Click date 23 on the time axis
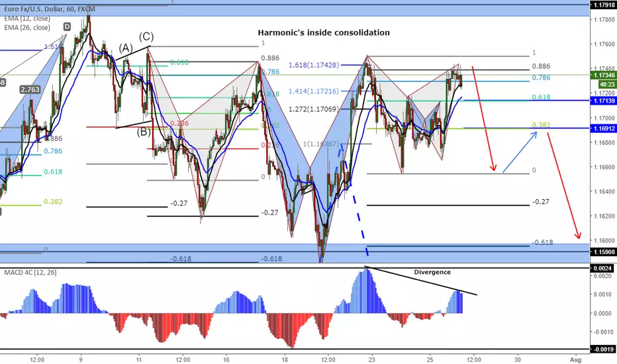Screen dimensions: 617x364 [x=372, y=359]
